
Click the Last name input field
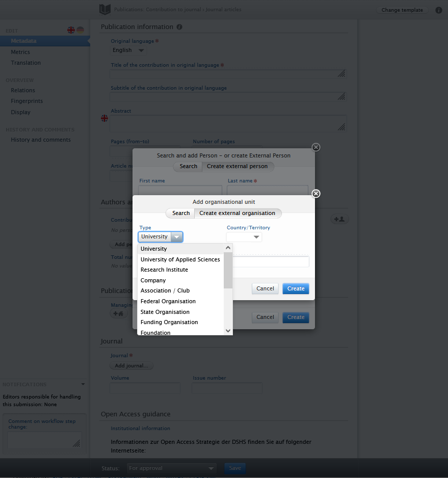coord(267,190)
